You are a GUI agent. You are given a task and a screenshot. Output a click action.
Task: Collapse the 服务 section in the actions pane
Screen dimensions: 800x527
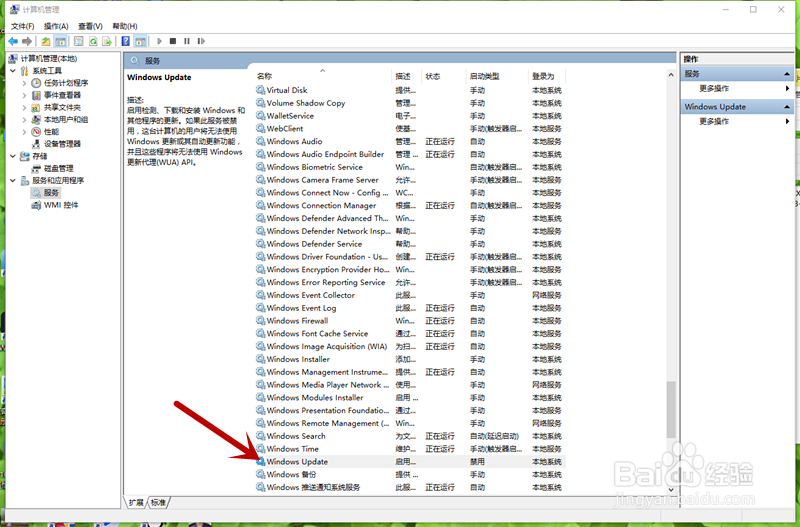pos(787,74)
